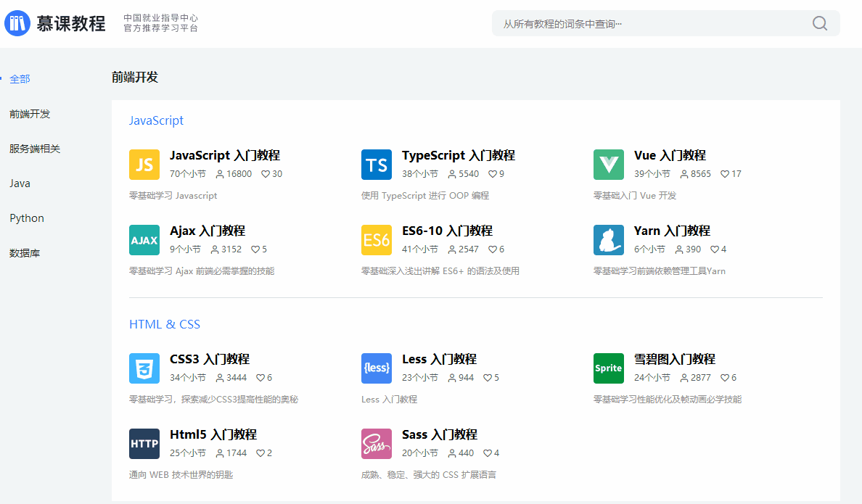Screen dimensions: 862x504
Task: Click the heart icon on Vue 入门教程
Action: [x=725, y=174]
